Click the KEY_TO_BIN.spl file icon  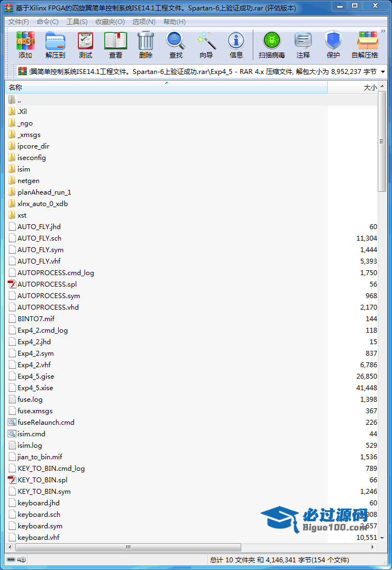(12, 480)
